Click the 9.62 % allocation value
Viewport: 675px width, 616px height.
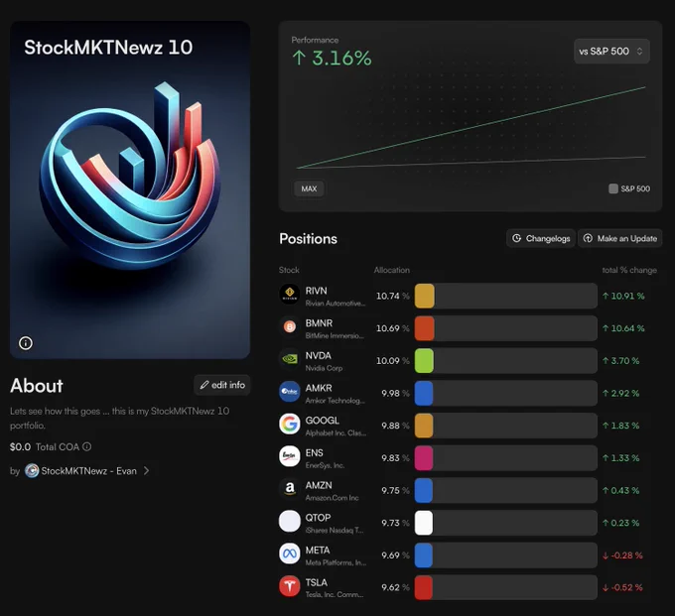pyautogui.click(x=395, y=587)
